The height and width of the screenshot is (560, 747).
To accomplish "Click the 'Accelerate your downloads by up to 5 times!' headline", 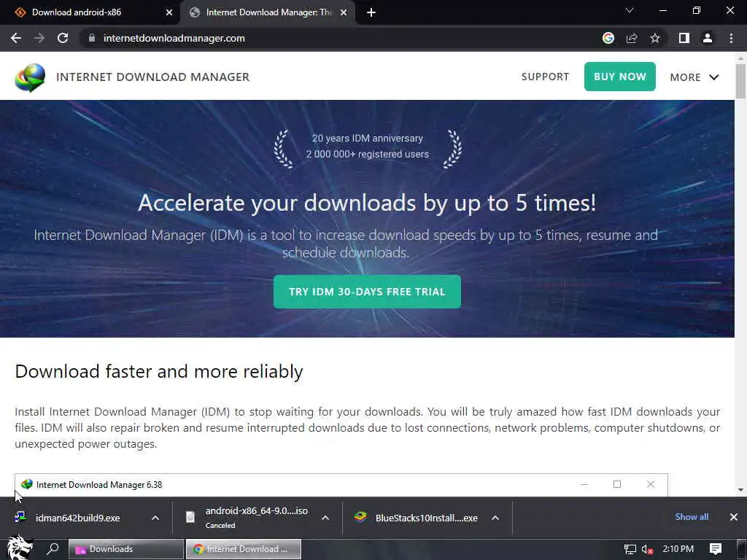I will tap(367, 203).
